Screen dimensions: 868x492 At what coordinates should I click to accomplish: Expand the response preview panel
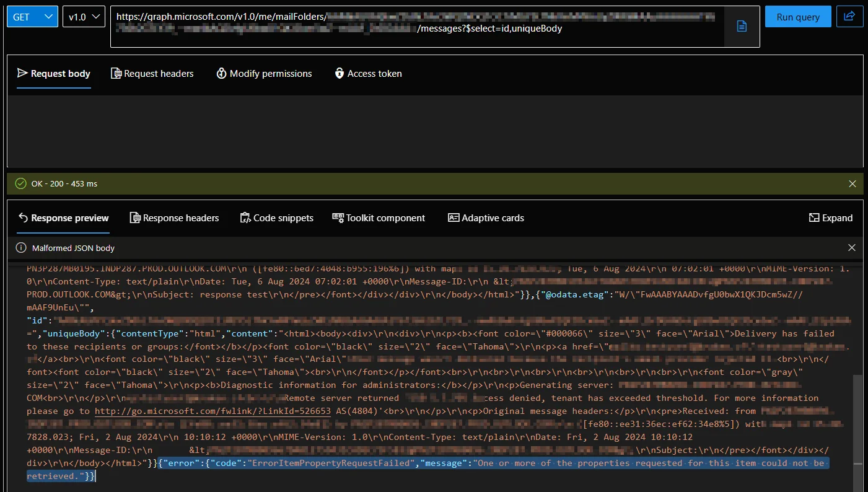point(831,218)
